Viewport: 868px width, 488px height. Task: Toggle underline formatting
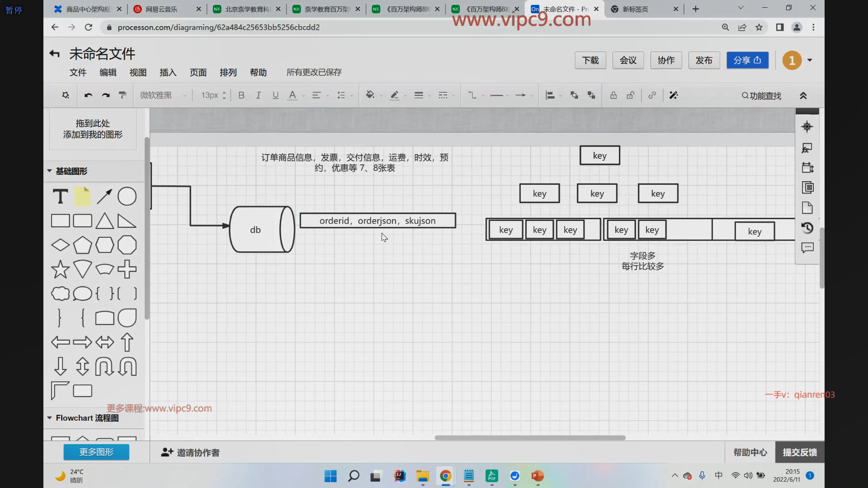[x=275, y=95]
